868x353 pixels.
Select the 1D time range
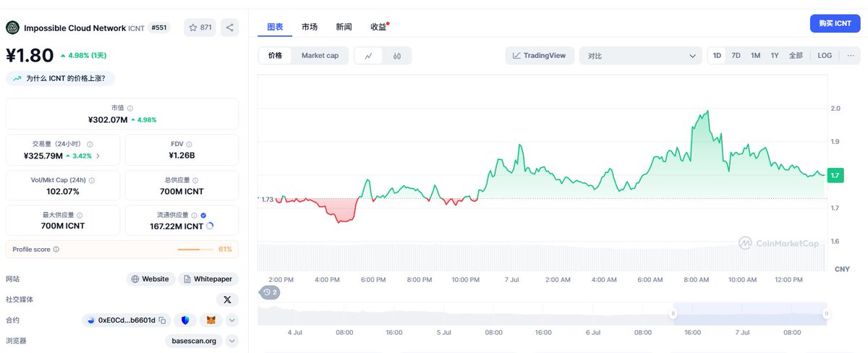717,56
